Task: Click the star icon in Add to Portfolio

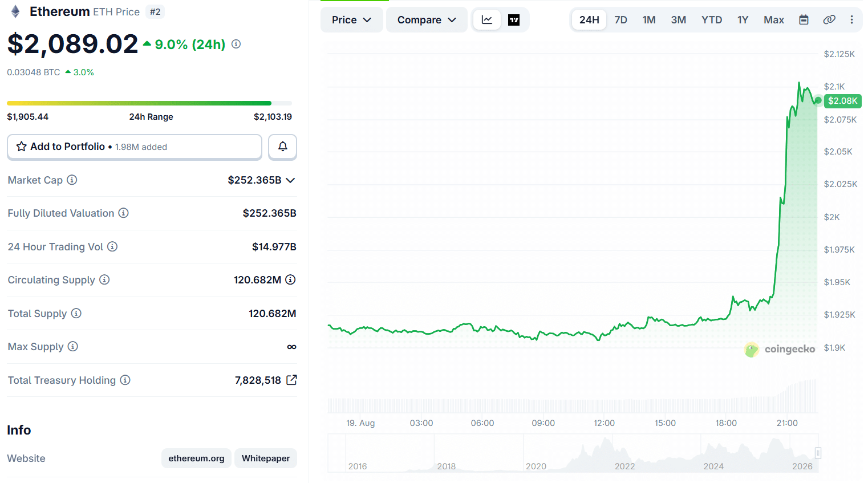Action: tap(22, 147)
